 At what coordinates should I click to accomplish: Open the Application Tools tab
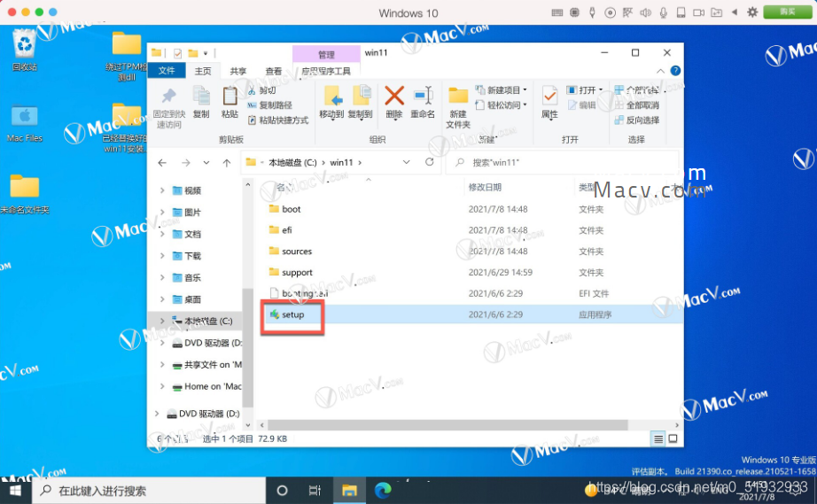click(x=326, y=71)
